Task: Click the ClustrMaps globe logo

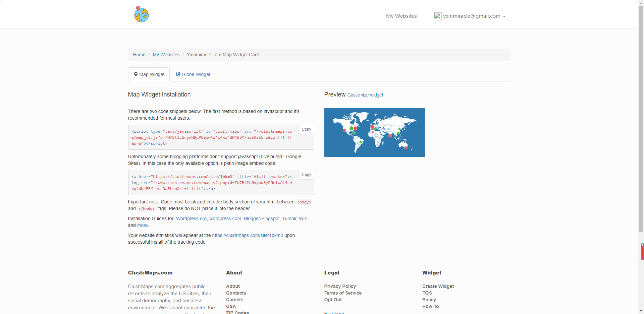Action: 142,14
